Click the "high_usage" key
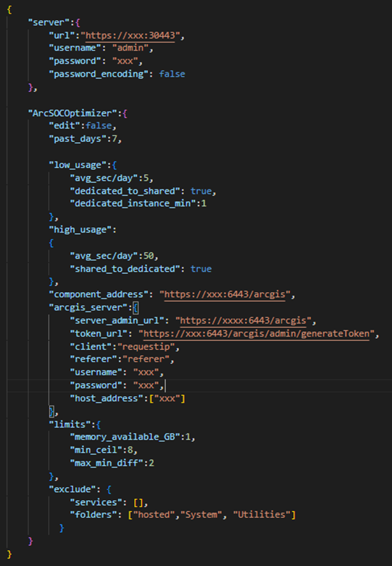392x566 pixels. tap(80, 229)
